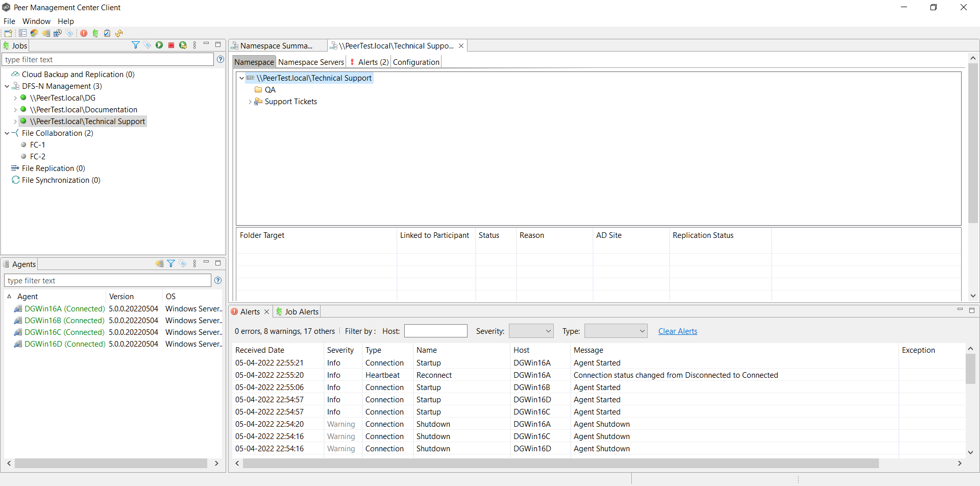Maximize the Agents panel
The image size is (980, 486).
coord(218,263)
